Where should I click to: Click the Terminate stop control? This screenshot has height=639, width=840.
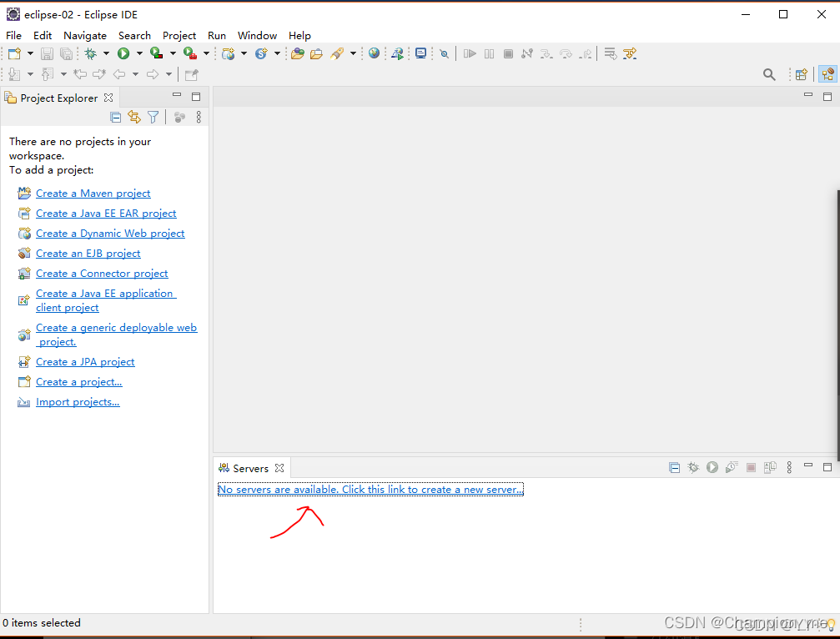coord(508,53)
